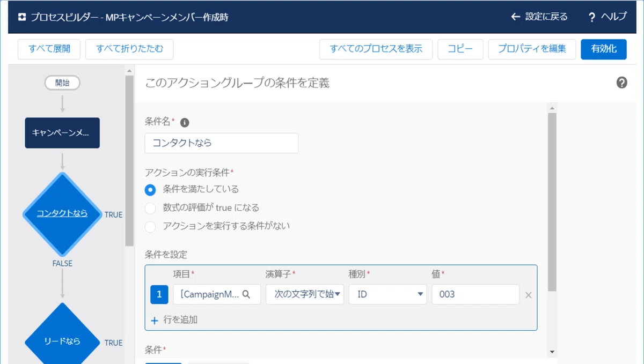The height and width of the screenshot is (364, 644).
Task: Click the dark circular help icon beside panel title
Action: click(x=622, y=83)
